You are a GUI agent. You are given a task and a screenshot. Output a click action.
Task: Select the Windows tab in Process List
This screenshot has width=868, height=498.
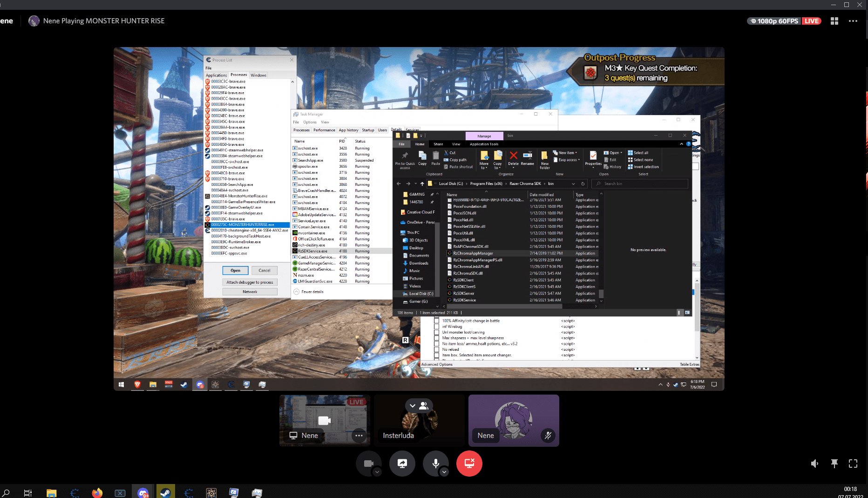pyautogui.click(x=258, y=75)
